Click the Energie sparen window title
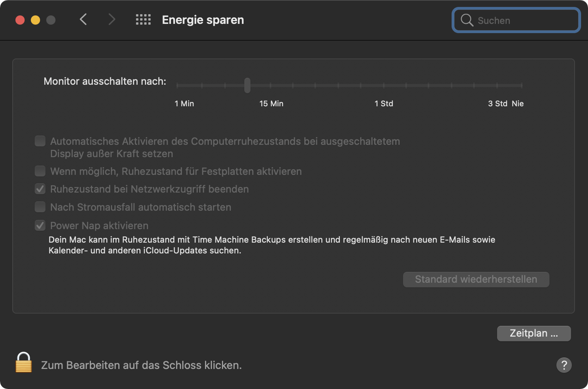Screen dimensions: 588x389 pos(203,20)
